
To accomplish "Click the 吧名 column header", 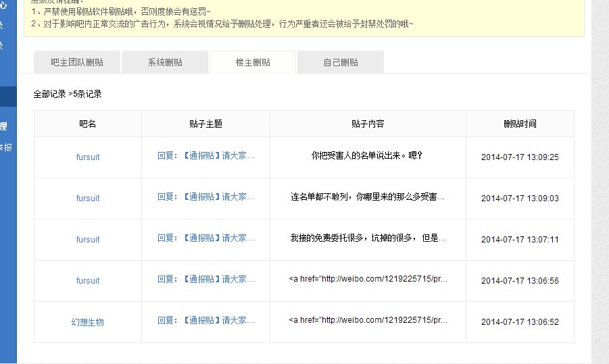I will tap(88, 124).
